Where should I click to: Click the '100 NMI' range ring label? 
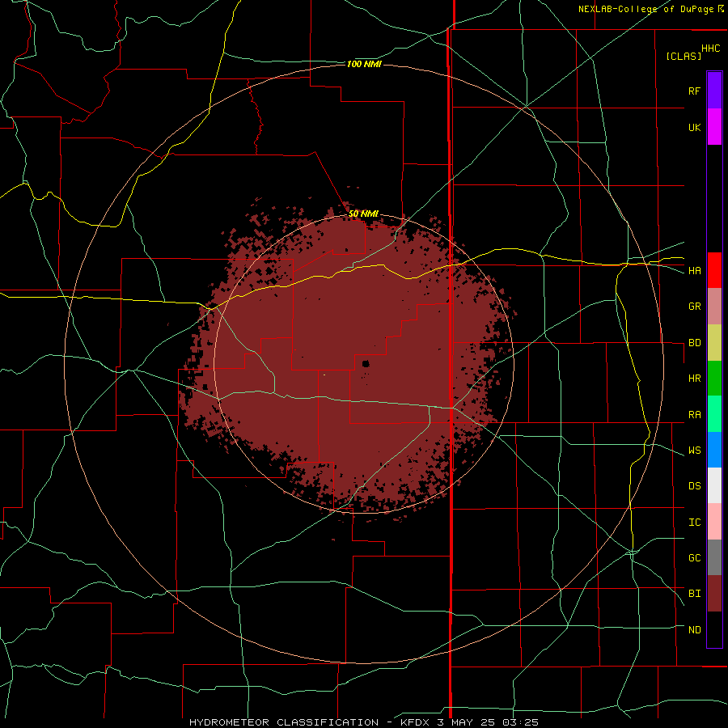363,64
